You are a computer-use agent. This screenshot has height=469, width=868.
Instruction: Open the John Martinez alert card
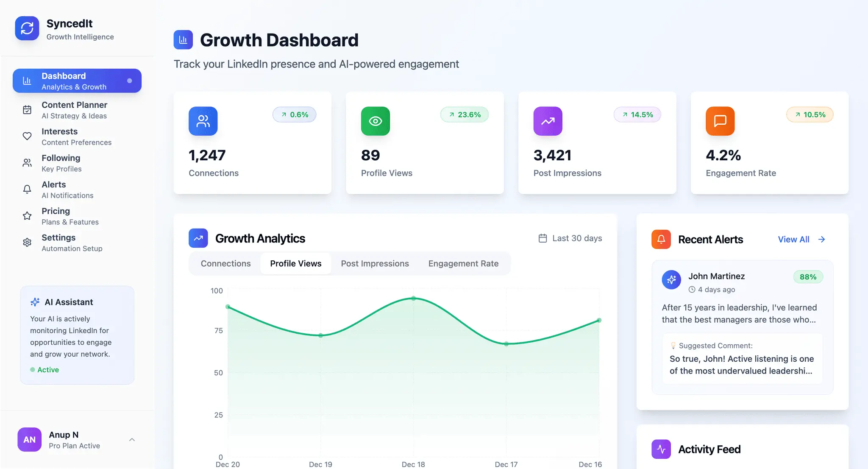click(743, 327)
